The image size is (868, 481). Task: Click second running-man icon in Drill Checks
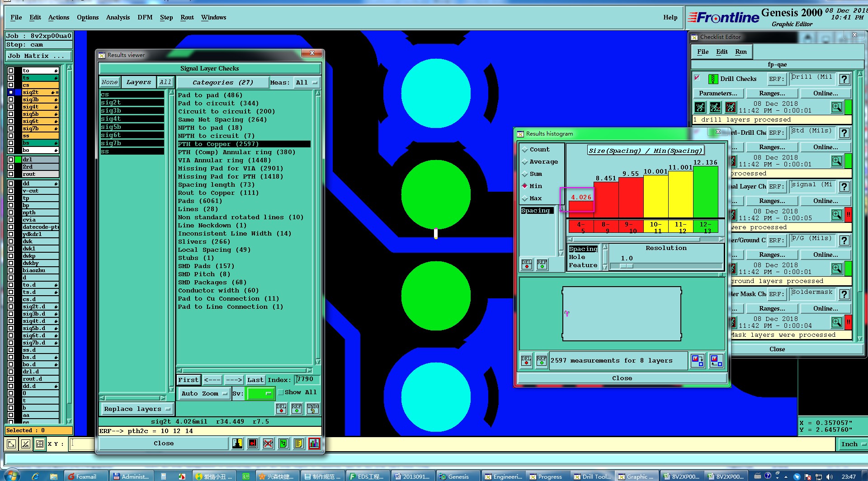click(x=715, y=107)
